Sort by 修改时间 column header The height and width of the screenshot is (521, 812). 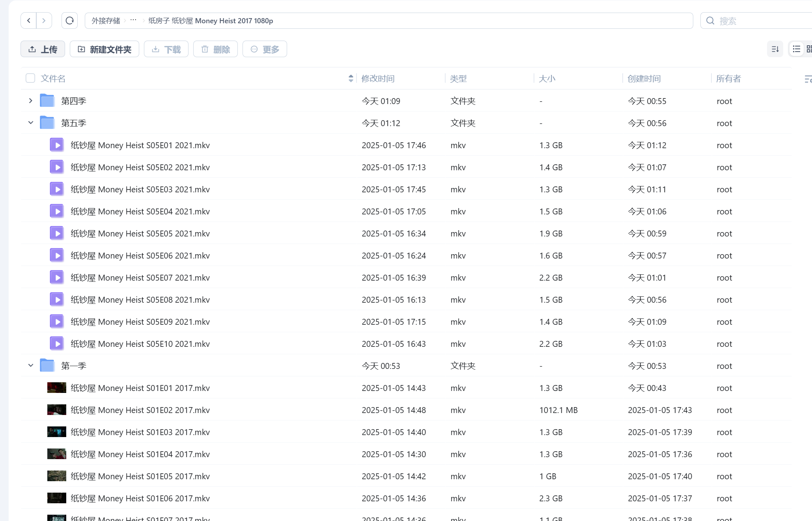tap(378, 78)
